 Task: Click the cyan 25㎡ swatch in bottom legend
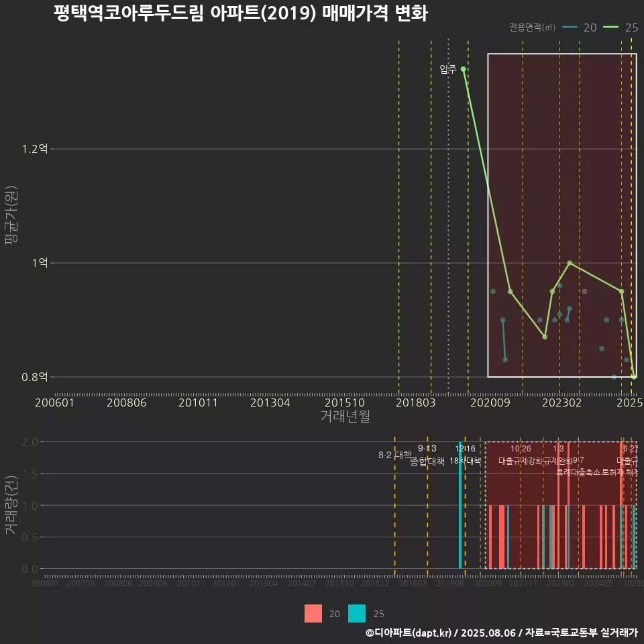(356, 613)
